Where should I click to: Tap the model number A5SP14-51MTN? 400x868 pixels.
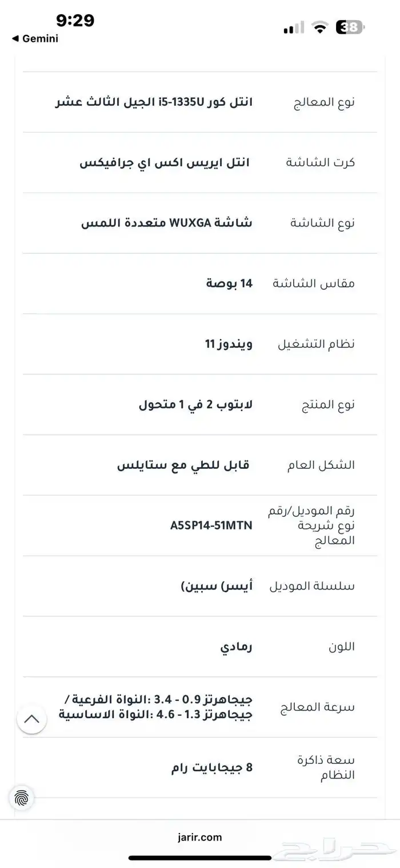pyautogui.click(x=211, y=525)
